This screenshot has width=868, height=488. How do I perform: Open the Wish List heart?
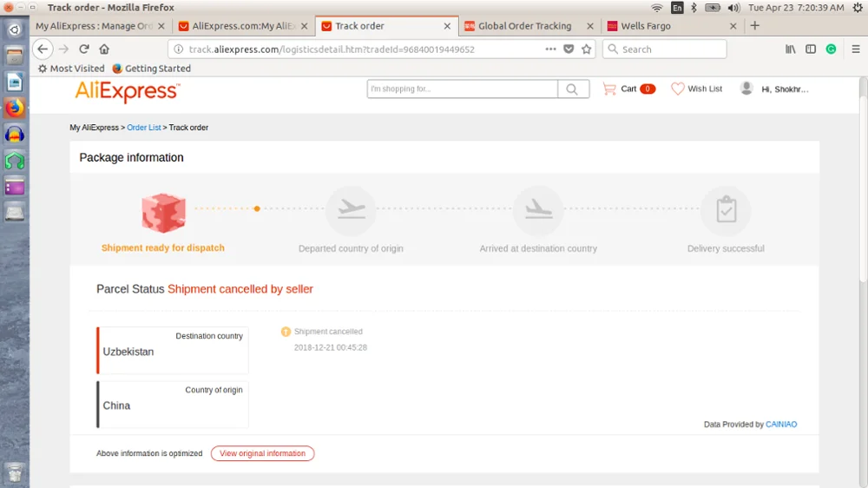697,89
